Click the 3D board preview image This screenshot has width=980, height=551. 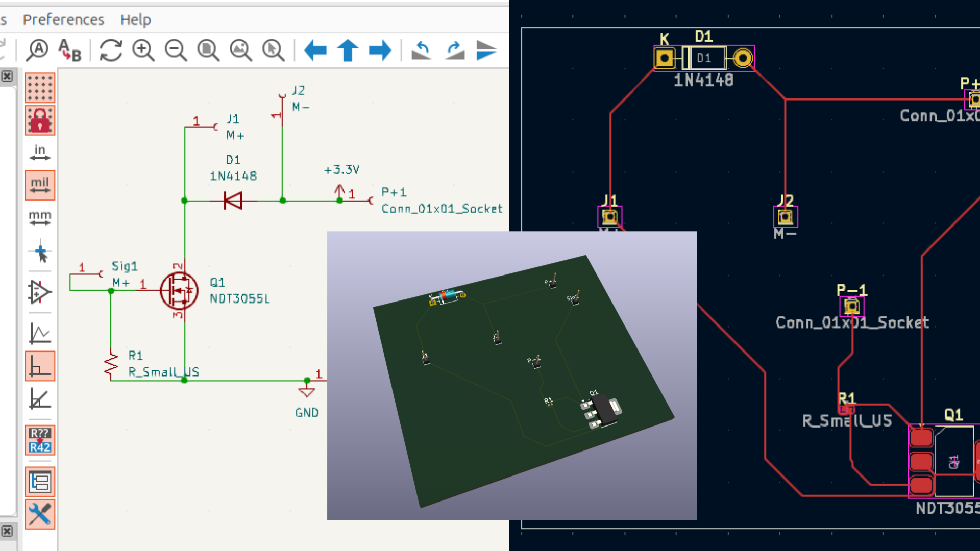pyautogui.click(x=511, y=375)
